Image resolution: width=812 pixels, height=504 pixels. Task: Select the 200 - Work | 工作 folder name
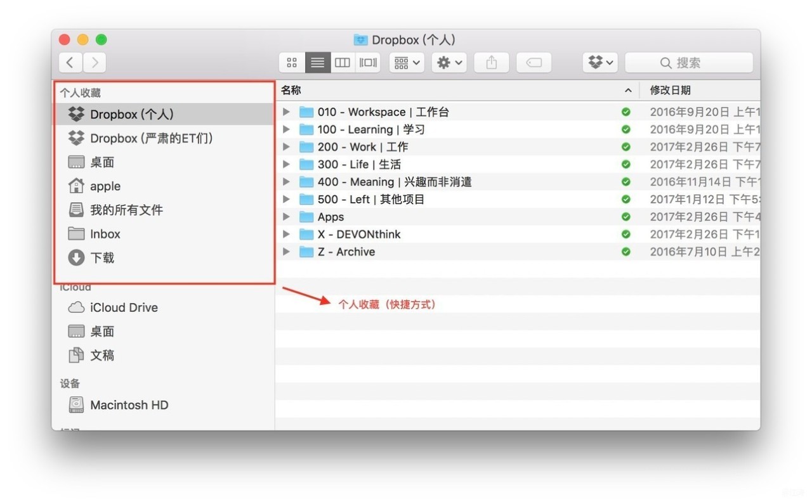tap(363, 147)
